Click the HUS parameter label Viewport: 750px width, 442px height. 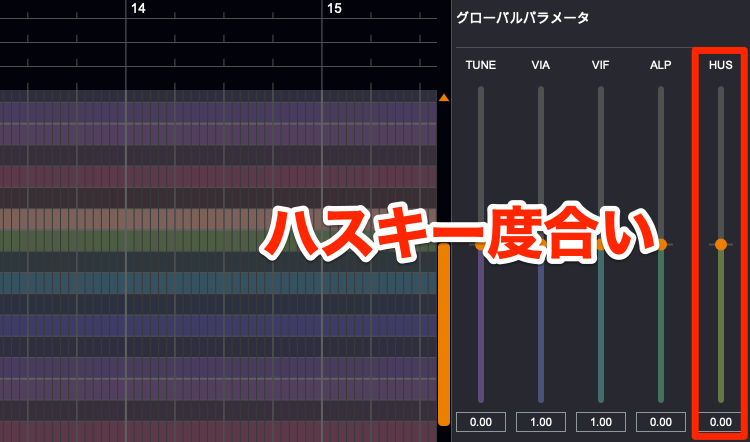click(x=720, y=65)
